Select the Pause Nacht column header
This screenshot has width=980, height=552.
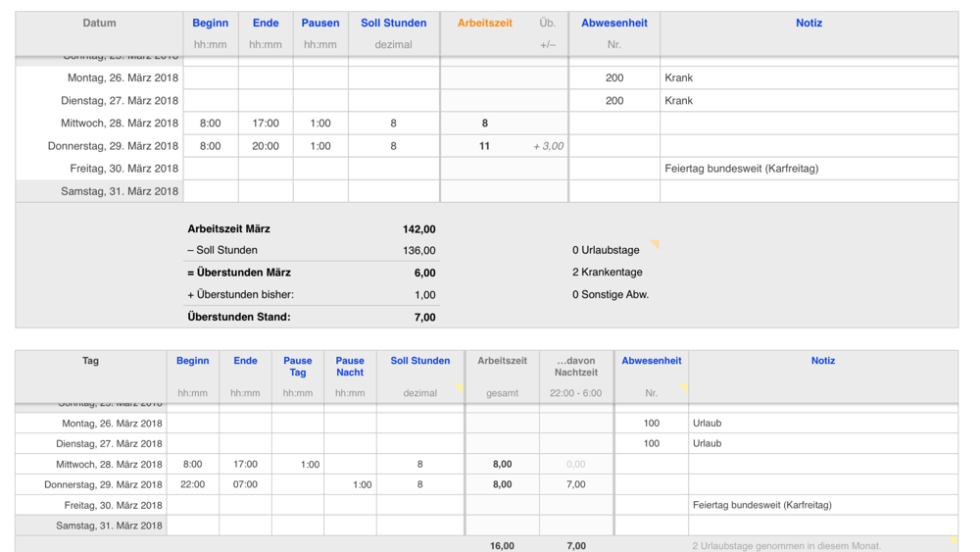pyautogui.click(x=350, y=367)
